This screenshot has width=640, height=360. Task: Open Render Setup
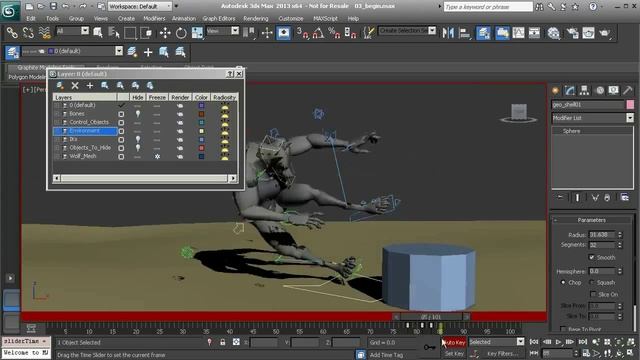(x=572, y=33)
